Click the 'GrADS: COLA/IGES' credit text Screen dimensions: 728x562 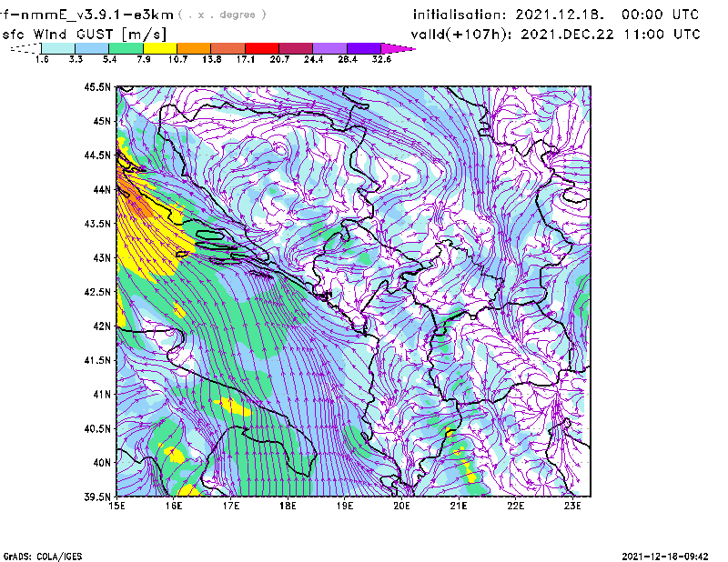tap(43, 557)
